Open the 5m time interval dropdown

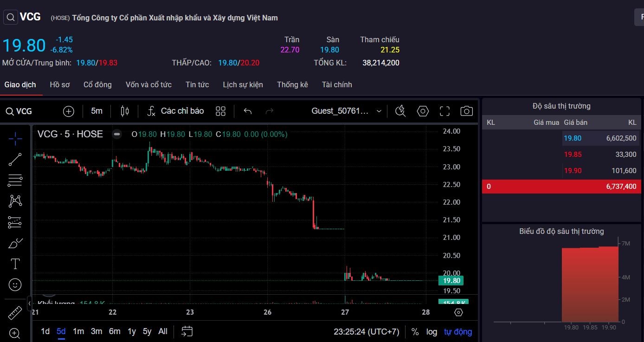97,111
